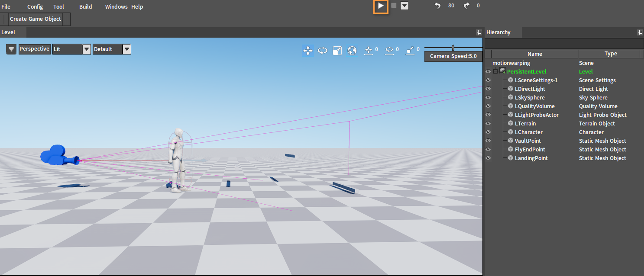
Task: Click the character model in viewport
Action: pyautogui.click(x=178, y=160)
